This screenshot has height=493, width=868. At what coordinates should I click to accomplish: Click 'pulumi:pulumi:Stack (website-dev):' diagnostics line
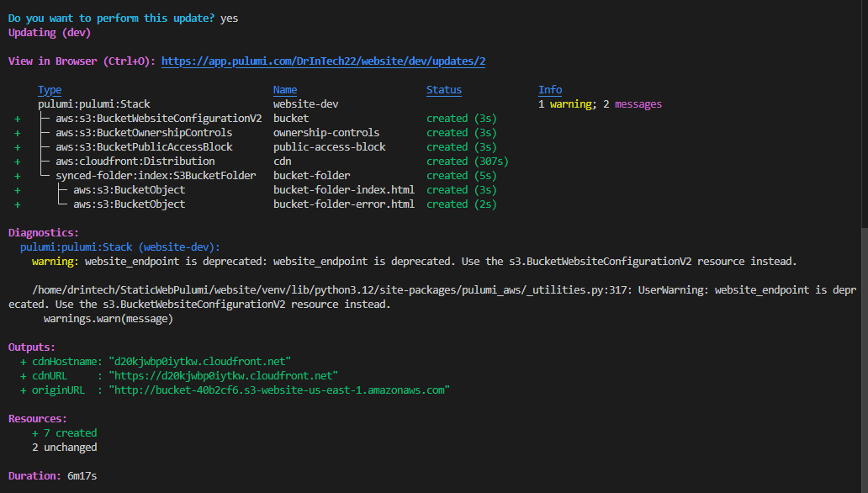pyautogui.click(x=120, y=247)
